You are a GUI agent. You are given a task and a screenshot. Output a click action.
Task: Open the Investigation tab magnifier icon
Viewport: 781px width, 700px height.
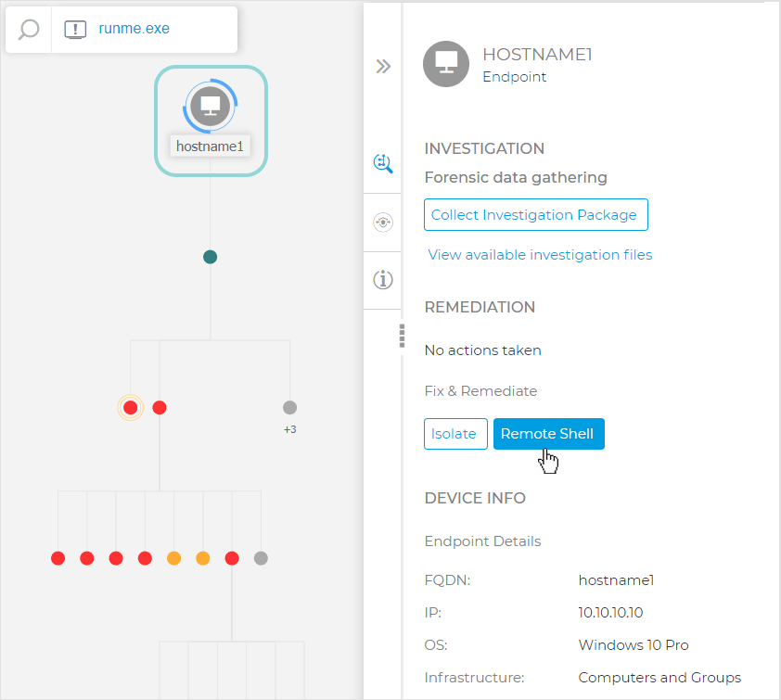pyautogui.click(x=383, y=164)
